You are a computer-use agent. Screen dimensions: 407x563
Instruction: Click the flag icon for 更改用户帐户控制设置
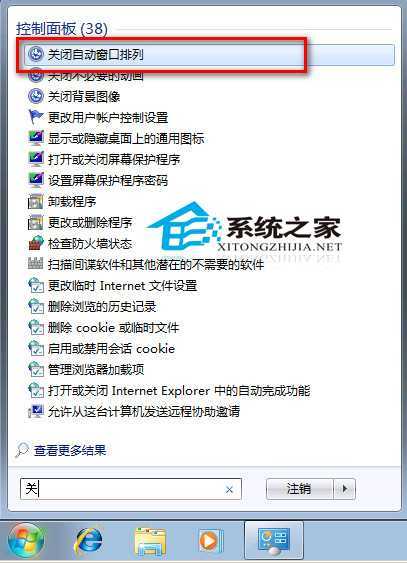click(x=36, y=117)
